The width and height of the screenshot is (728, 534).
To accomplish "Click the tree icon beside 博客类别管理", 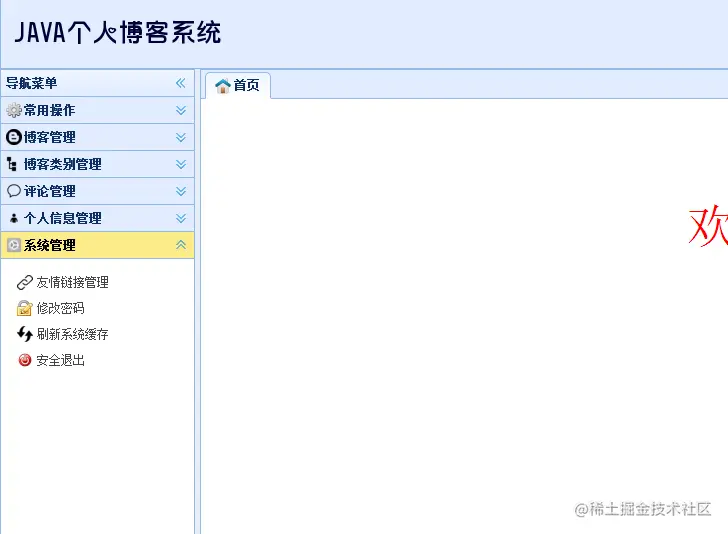I will (x=13, y=164).
